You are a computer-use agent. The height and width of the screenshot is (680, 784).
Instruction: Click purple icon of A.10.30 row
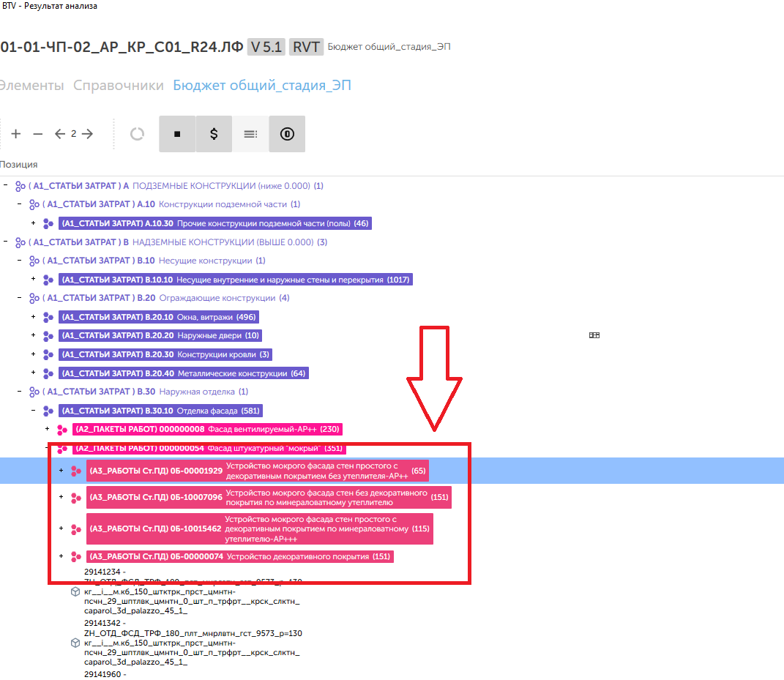click(x=48, y=223)
